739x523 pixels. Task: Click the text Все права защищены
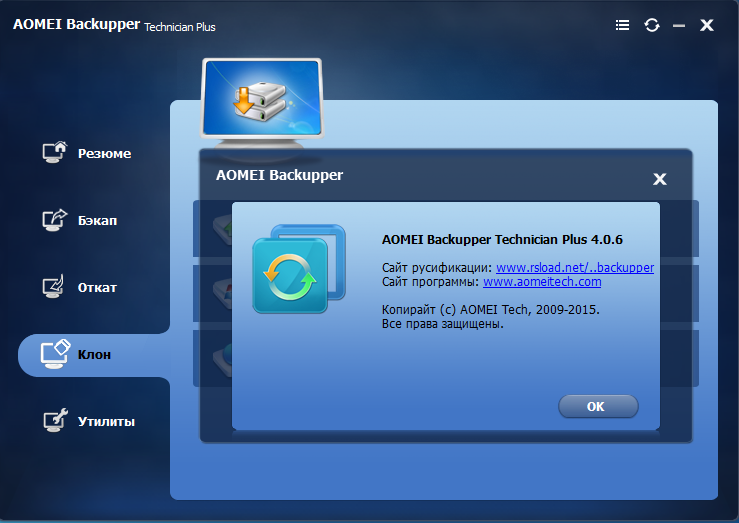pyautogui.click(x=443, y=324)
